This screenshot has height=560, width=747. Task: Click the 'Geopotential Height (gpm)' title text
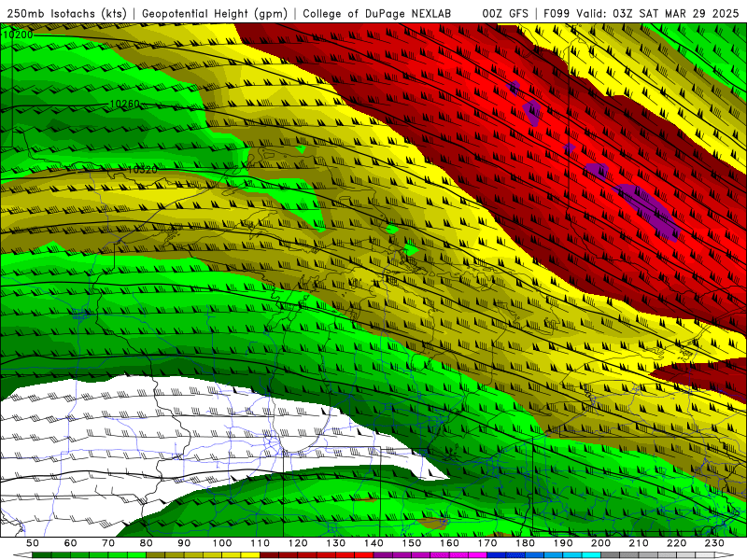point(215,13)
